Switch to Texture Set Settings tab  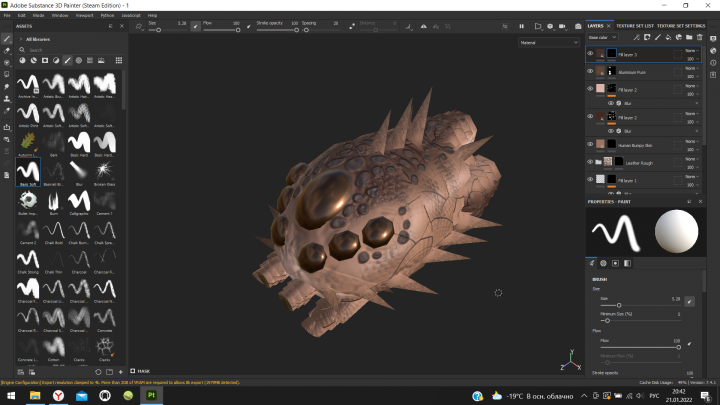(x=681, y=26)
